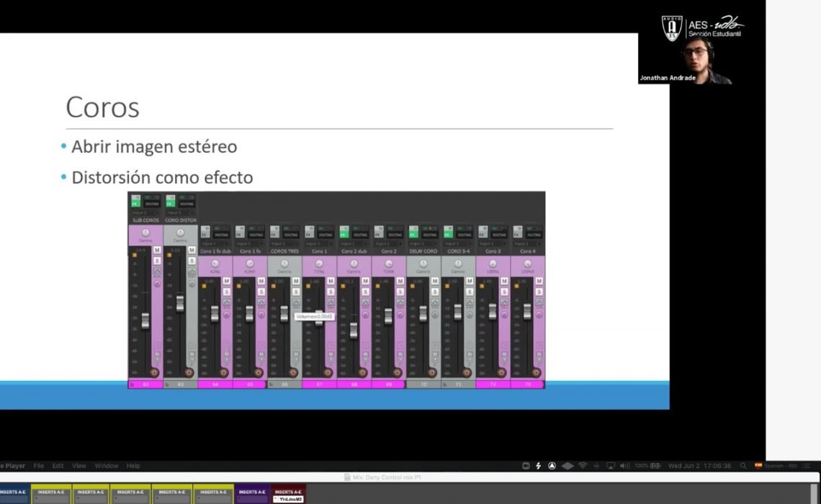Click the Wi-Fi icon in menu bar
The width and height of the screenshot is (821, 504).
tap(583, 466)
